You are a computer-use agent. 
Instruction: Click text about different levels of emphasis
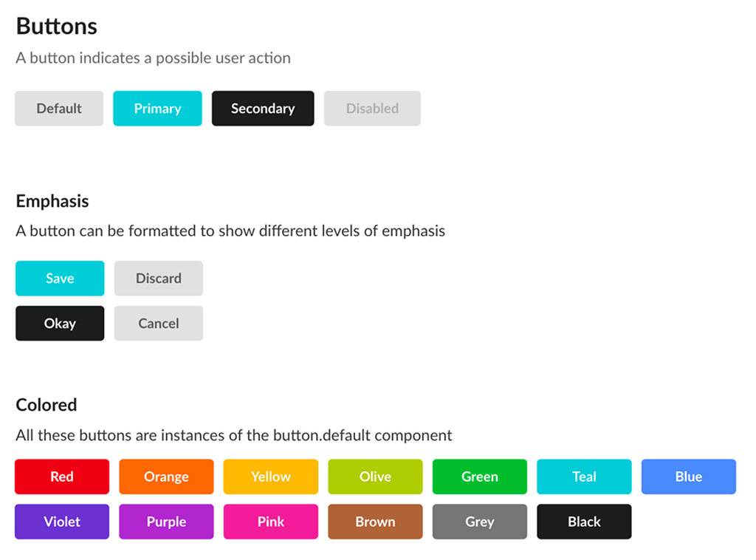(230, 231)
